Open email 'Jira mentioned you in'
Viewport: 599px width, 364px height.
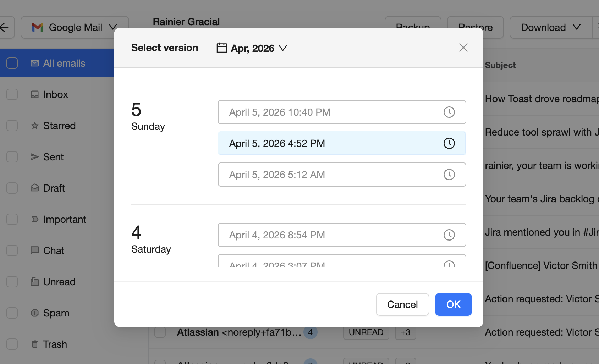[542, 232]
